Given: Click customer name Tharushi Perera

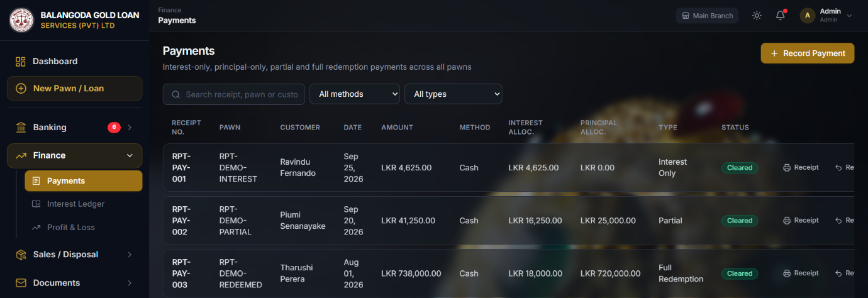Looking at the screenshot, I should click(297, 273).
